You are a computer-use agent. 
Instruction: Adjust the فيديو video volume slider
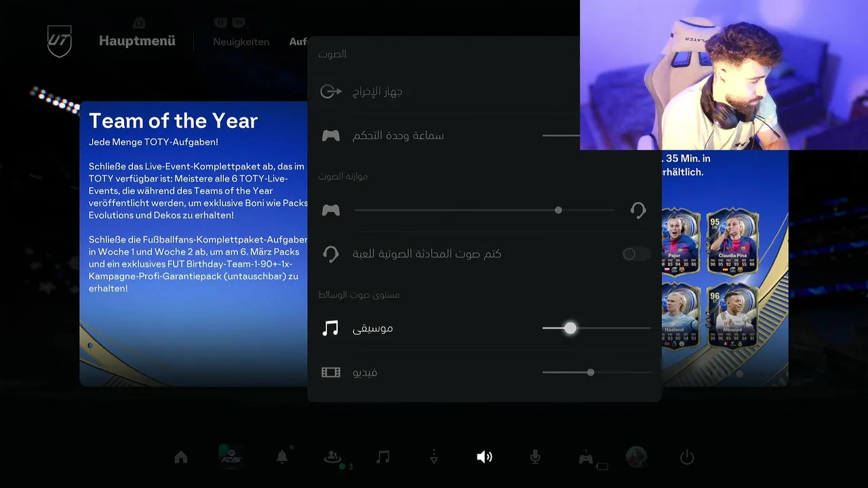pyautogui.click(x=597, y=372)
